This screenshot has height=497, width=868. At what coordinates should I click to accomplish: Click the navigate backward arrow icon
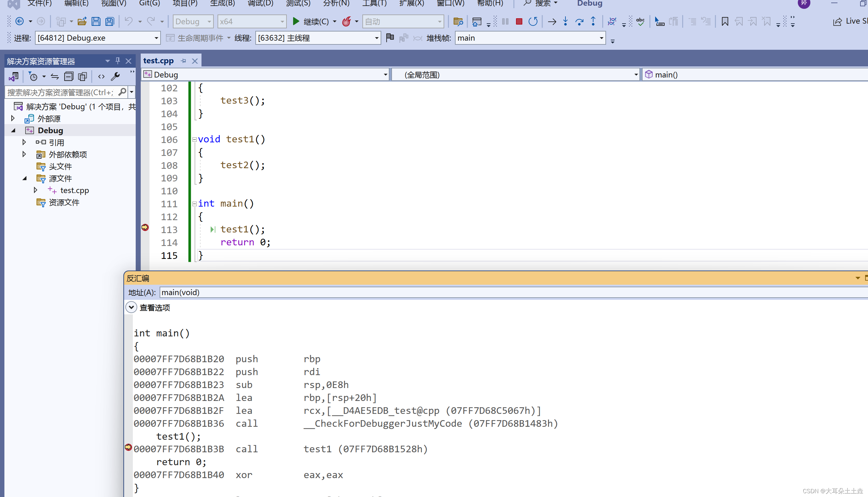pos(20,21)
